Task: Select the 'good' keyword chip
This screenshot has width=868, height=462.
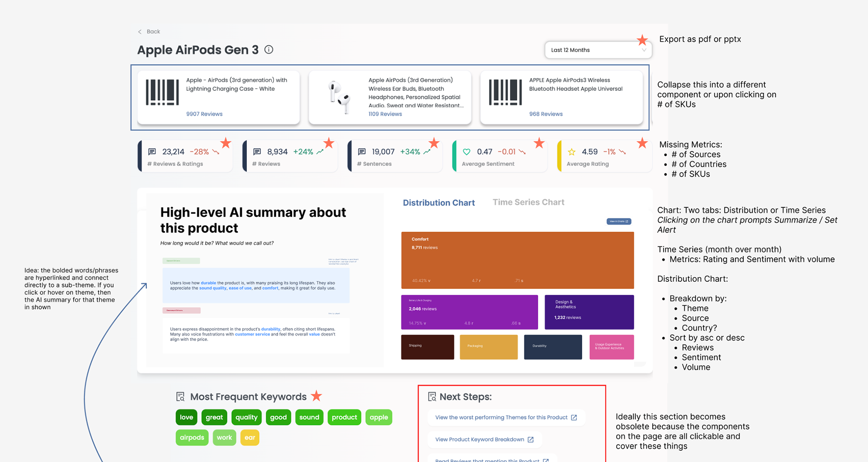Action: [x=278, y=417]
